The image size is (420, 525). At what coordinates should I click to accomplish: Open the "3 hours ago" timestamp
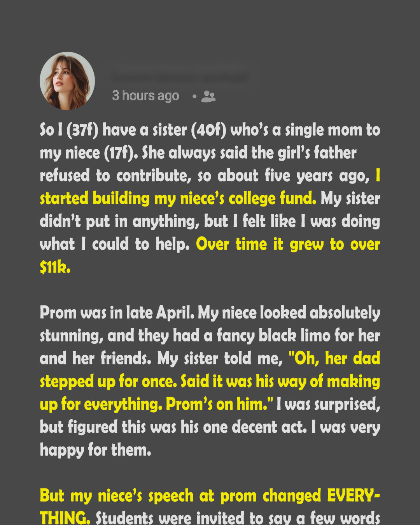point(145,96)
